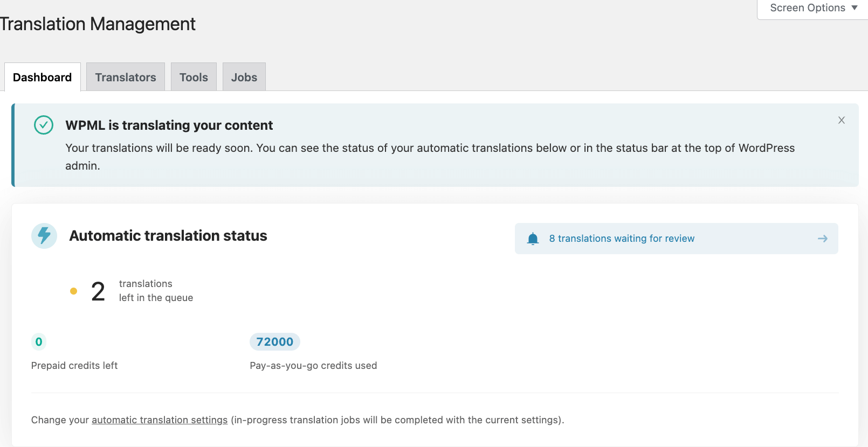Open the Dashboard tab
Image resolution: width=868 pixels, height=447 pixels.
click(43, 77)
